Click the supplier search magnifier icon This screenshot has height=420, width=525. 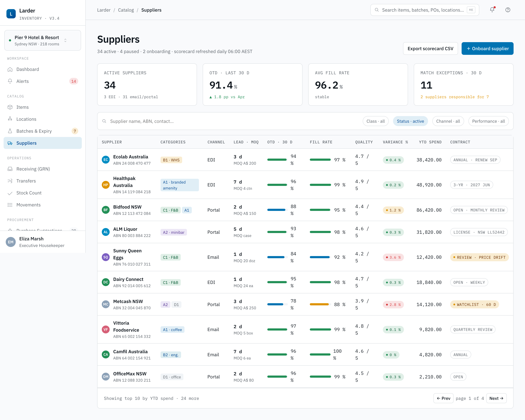click(x=104, y=121)
